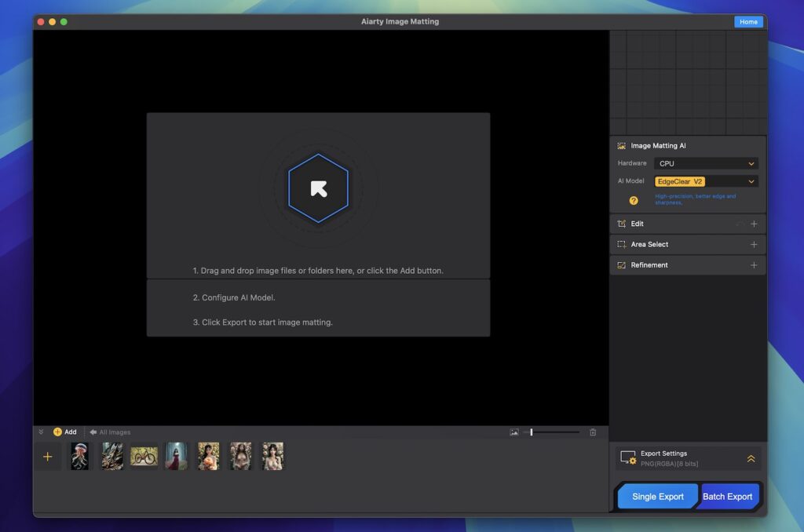Click the Area Select section label
The width and height of the screenshot is (804, 532).
pyautogui.click(x=649, y=245)
